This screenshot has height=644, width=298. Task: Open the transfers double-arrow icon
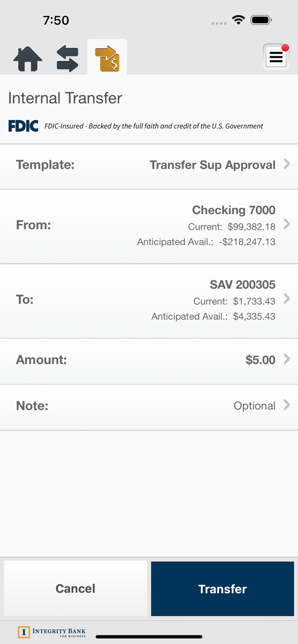[67, 59]
